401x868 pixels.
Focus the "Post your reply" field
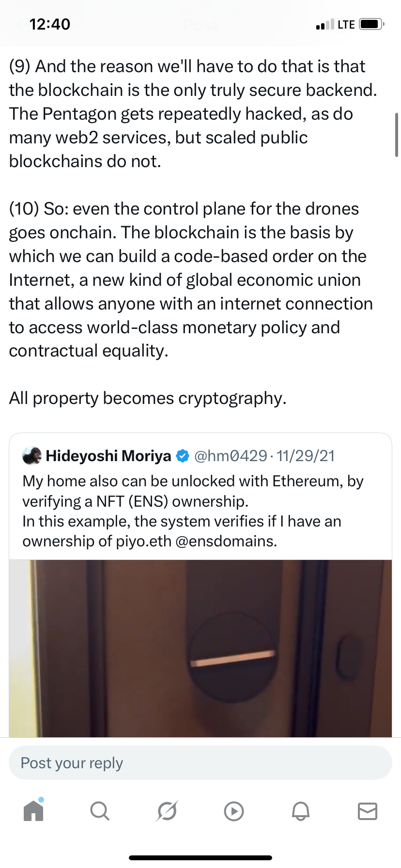[200, 763]
